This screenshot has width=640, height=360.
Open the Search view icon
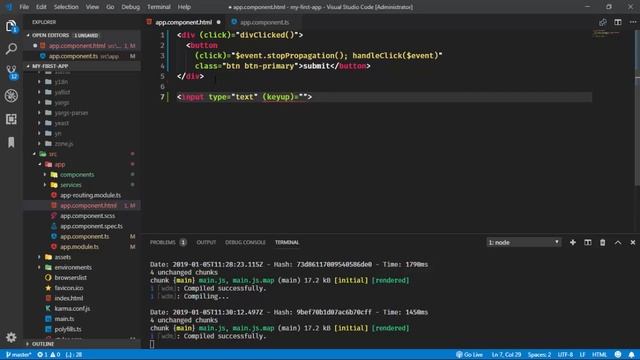(x=11, y=49)
